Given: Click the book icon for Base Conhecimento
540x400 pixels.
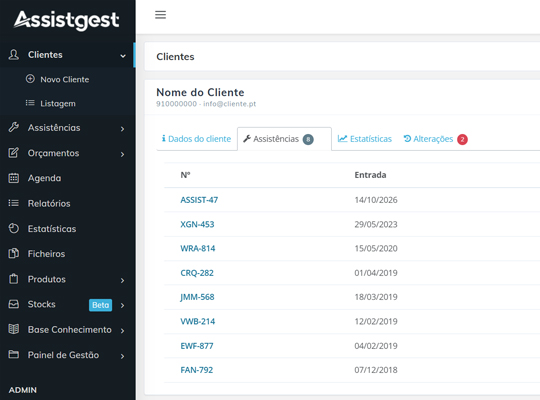Looking at the screenshot, I should [x=14, y=329].
